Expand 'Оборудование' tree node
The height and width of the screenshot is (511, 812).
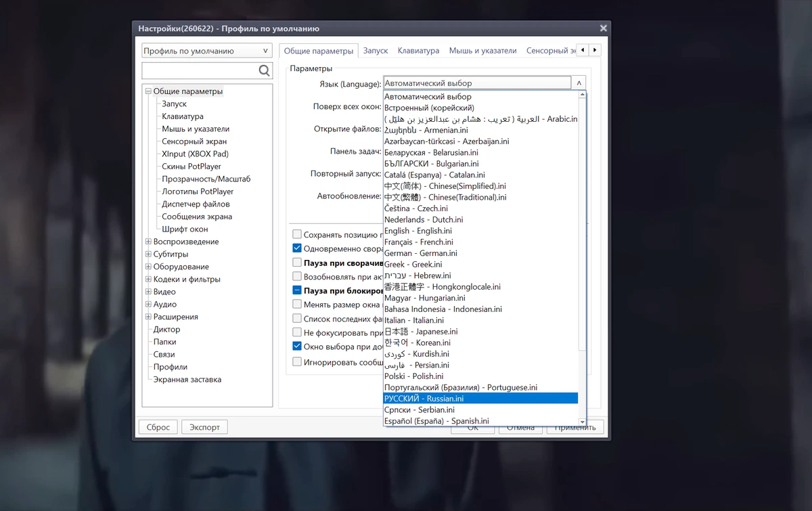pos(148,267)
